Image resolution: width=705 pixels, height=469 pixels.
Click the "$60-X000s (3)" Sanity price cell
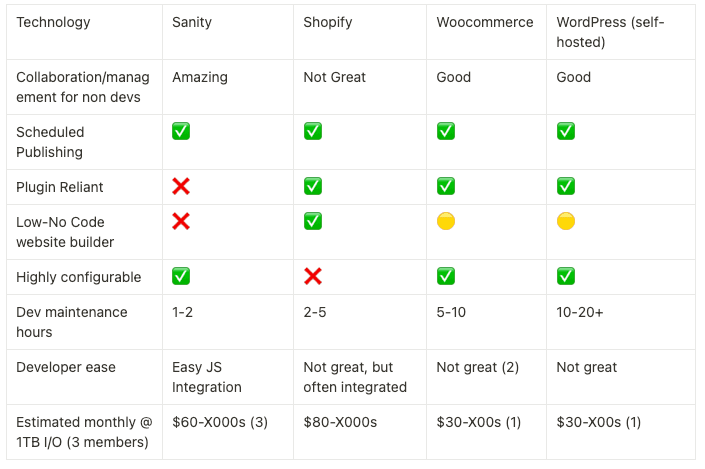pos(220,422)
